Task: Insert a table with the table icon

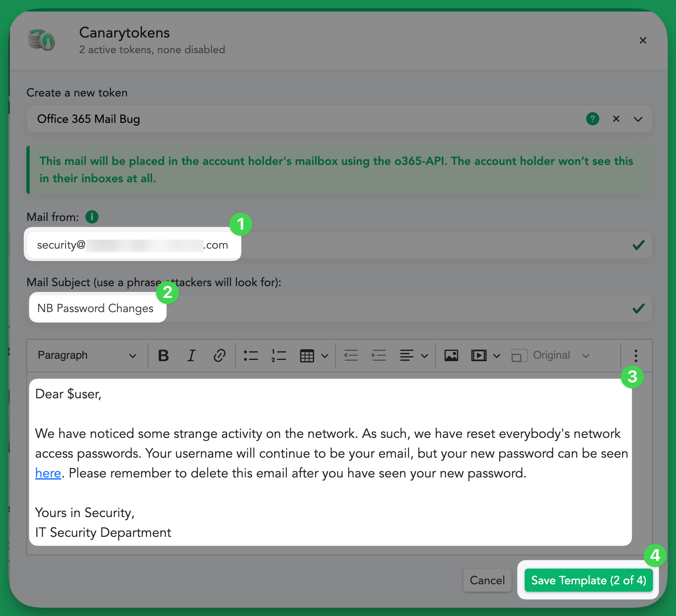Action: (307, 355)
